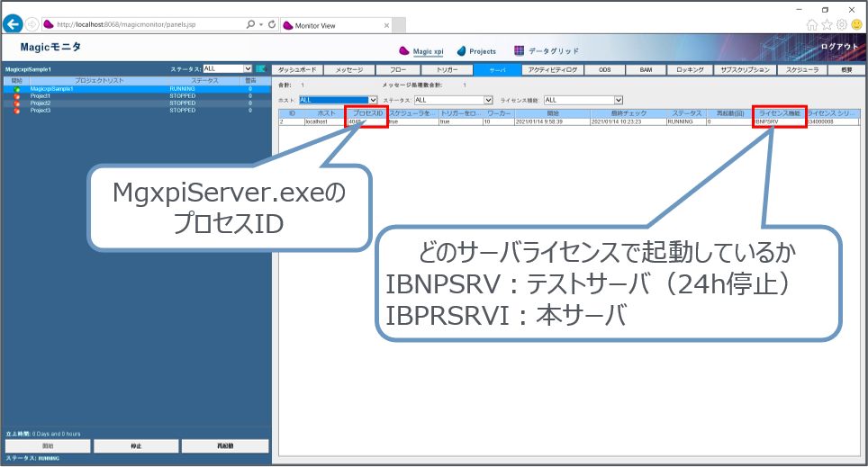Open the ライセンス機能 filter dropdown
Image resolution: width=868 pixels, height=467 pixels.
coord(619,100)
